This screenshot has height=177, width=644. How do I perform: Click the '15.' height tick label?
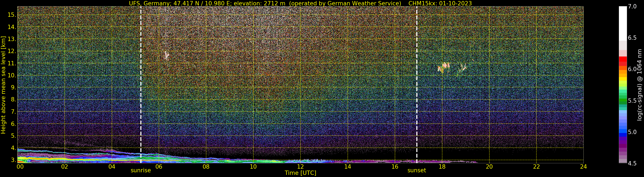(12, 15)
